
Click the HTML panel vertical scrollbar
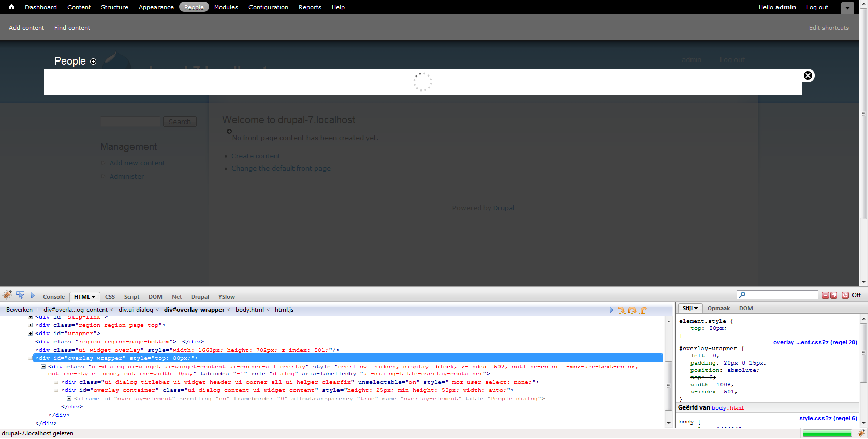tap(668, 385)
